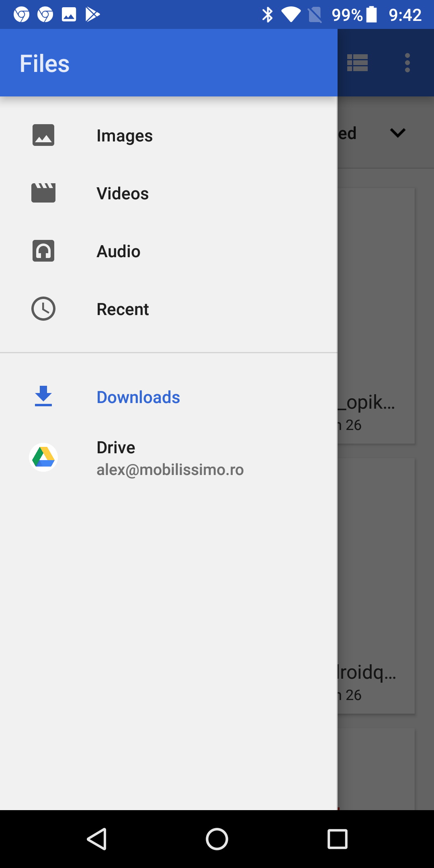Select the Audio menu entry
Image resolution: width=434 pixels, height=868 pixels.
(119, 252)
